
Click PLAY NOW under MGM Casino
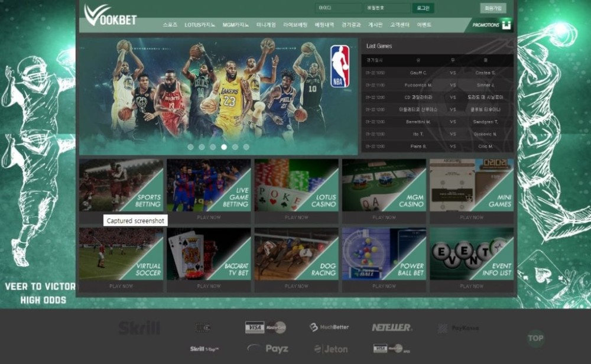(x=384, y=217)
